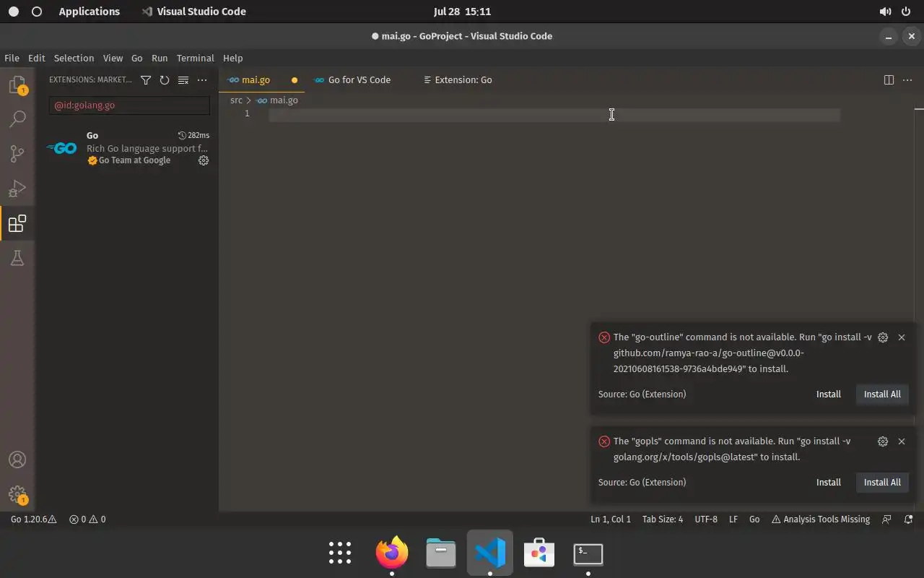
Task: Change indentation via Tab Size: 4
Action: (663, 519)
